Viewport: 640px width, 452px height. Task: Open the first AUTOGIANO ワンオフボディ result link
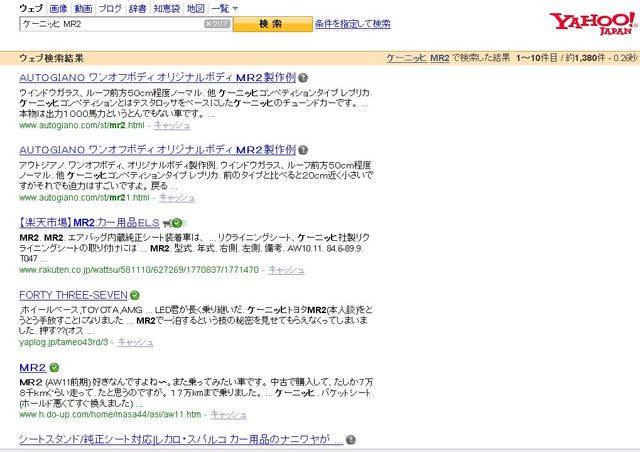158,78
